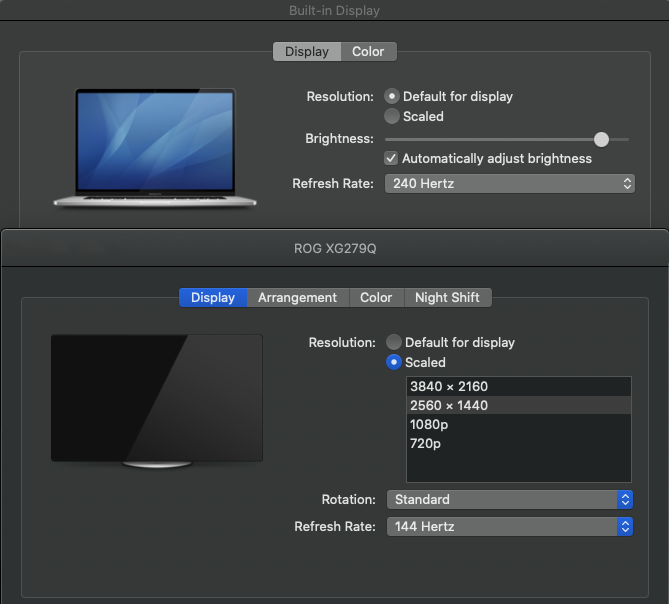
Task: Switch to Color tab in Built-in Display window
Action: click(x=368, y=52)
